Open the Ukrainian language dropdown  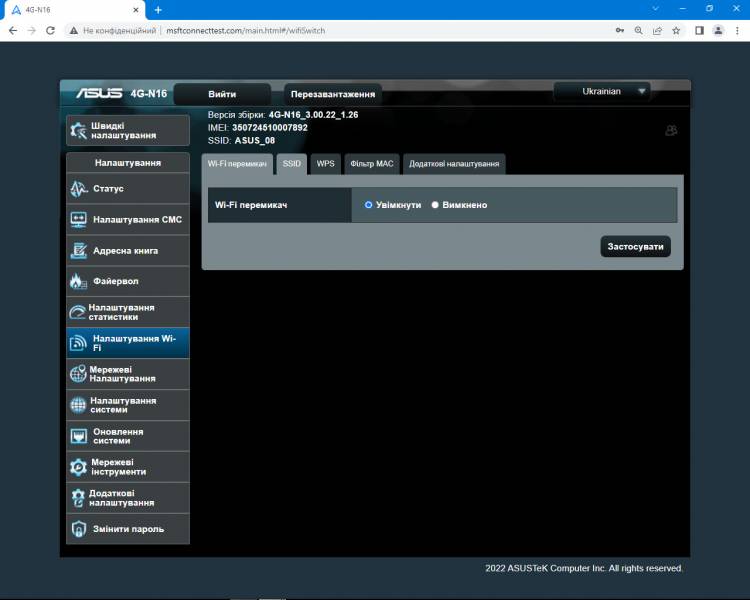pos(602,91)
